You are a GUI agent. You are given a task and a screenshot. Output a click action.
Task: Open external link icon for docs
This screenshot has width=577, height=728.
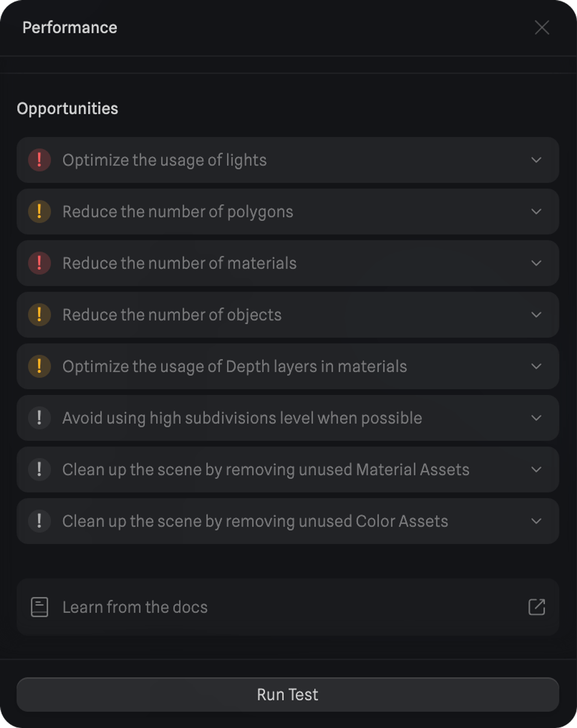(x=537, y=607)
